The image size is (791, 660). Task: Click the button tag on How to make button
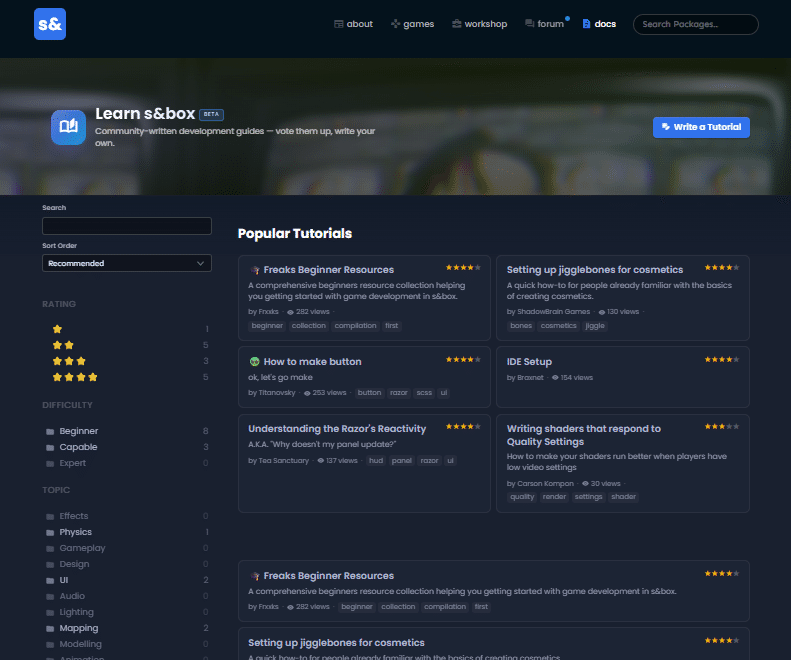(x=369, y=393)
